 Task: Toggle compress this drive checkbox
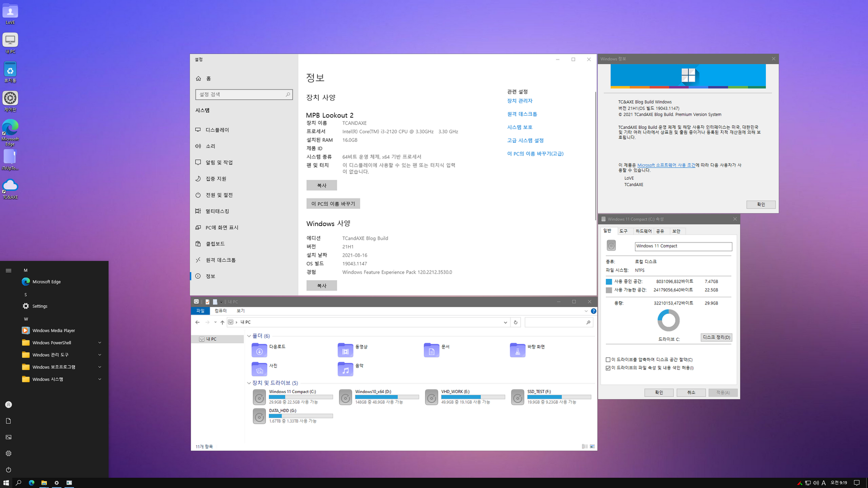click(x=608, y=360)
